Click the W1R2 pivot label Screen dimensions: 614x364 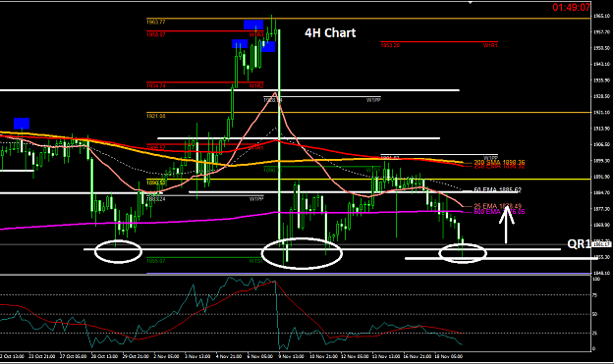[256, 85]
